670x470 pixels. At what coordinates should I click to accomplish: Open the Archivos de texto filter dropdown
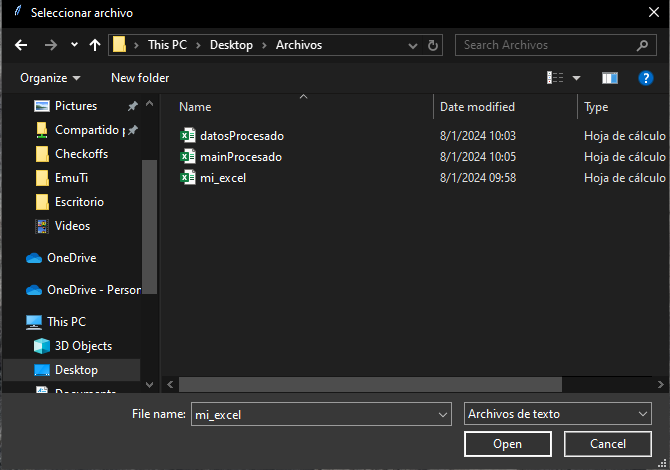point(558,414)
